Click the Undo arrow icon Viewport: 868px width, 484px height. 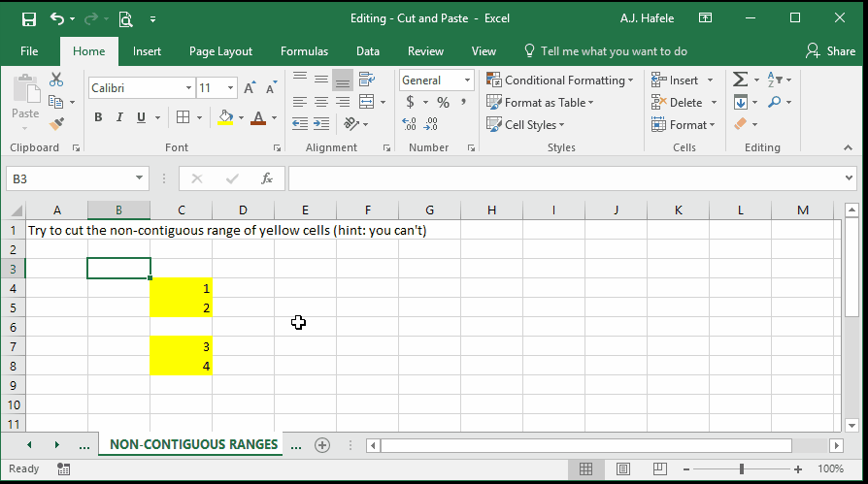pyautogui.click(x=57, y=18)
